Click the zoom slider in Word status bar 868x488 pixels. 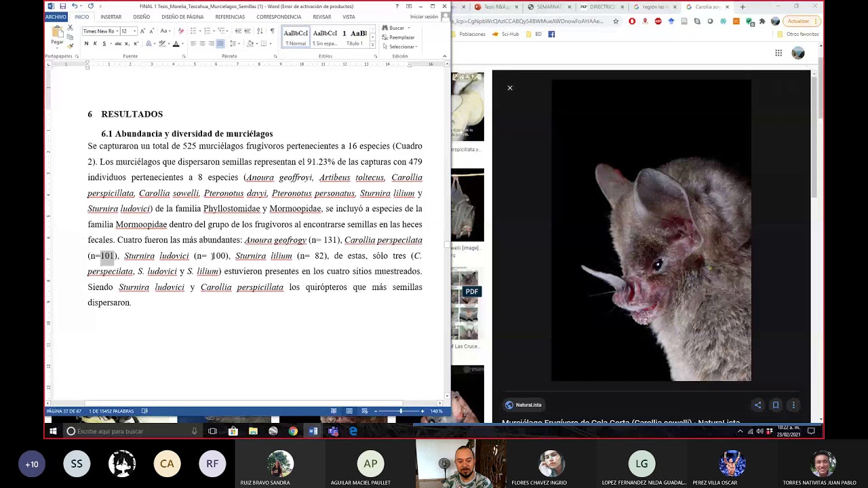pyautogui.click(x=400, y=411)
